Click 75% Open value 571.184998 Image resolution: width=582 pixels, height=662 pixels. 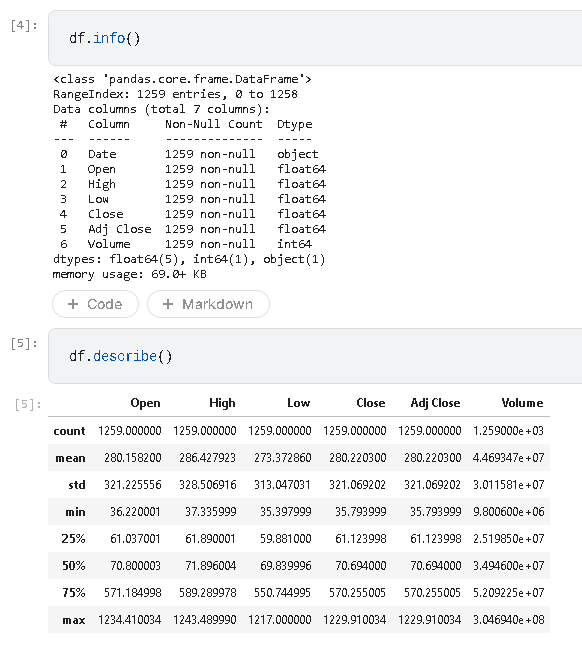pyautogui.click(x=133, y=593)
